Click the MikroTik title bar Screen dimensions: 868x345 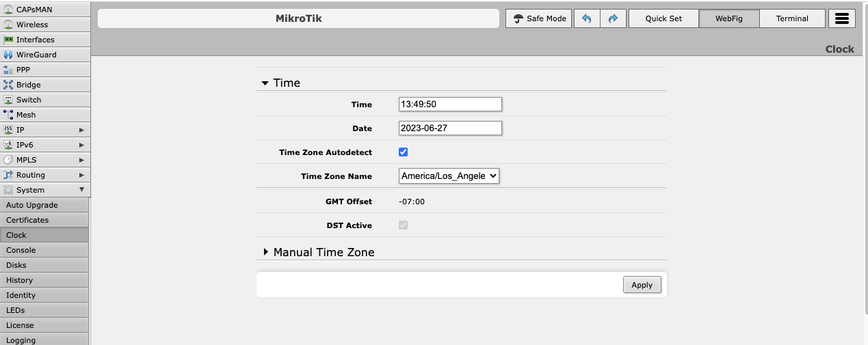[298, 18]
